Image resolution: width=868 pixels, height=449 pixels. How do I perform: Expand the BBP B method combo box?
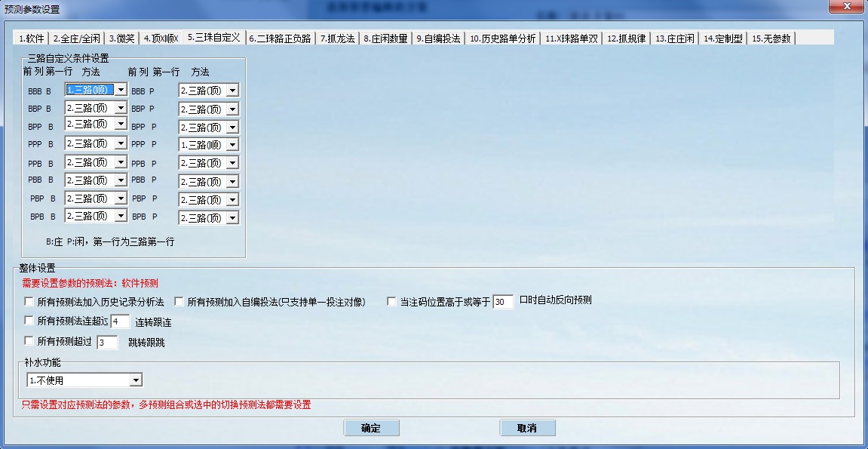121,108
